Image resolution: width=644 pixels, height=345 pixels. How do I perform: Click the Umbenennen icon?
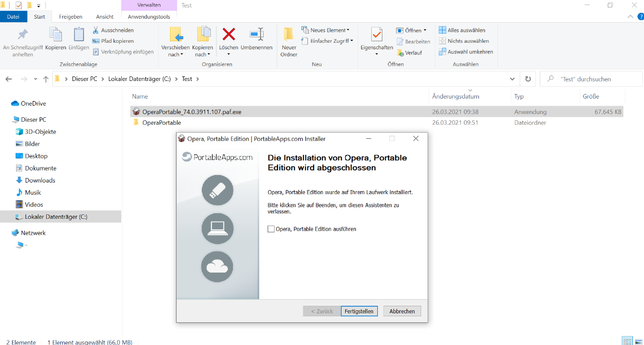pyautogui.click(x=257, y=35)
